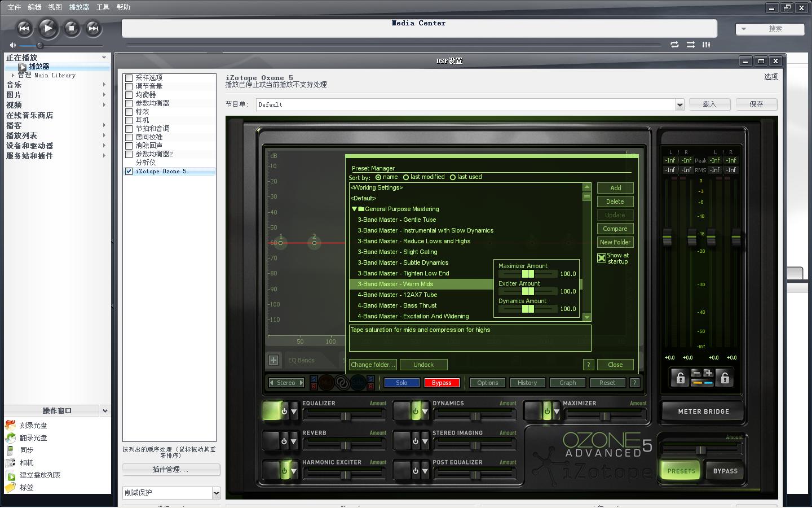Click the left meter unlock padlock icon
Image resolution: width=812 pixels, height=508 pixels.
click(681, 378)
